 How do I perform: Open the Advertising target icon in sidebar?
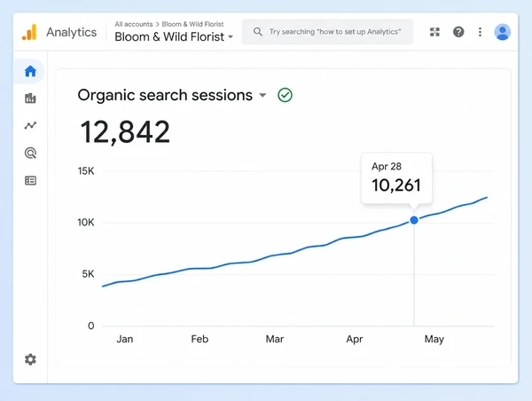click(30, 153)
